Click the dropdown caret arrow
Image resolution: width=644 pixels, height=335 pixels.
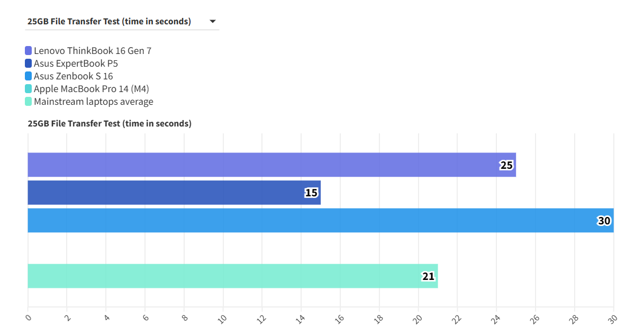pos(212,22)
